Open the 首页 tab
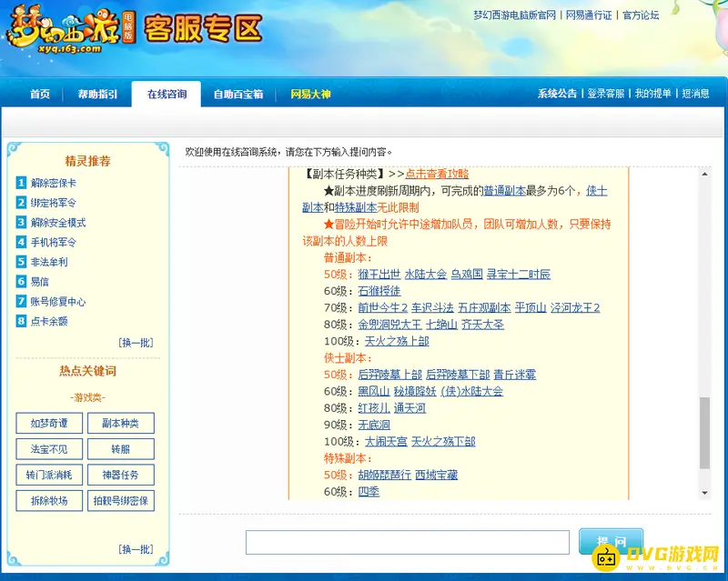Viewport: 728px width, 581px height. click(40, 95)
